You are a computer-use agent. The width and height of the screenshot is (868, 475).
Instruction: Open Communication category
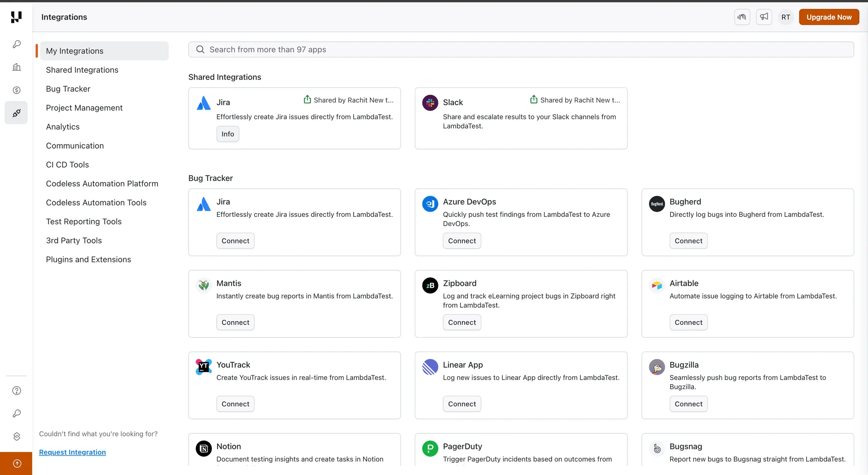75,146
